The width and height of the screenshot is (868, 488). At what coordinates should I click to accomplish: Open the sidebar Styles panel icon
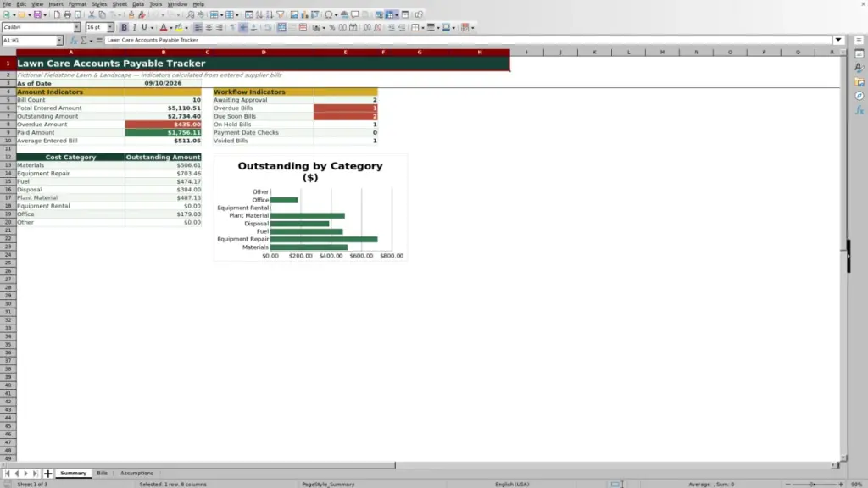coord(860,68)
